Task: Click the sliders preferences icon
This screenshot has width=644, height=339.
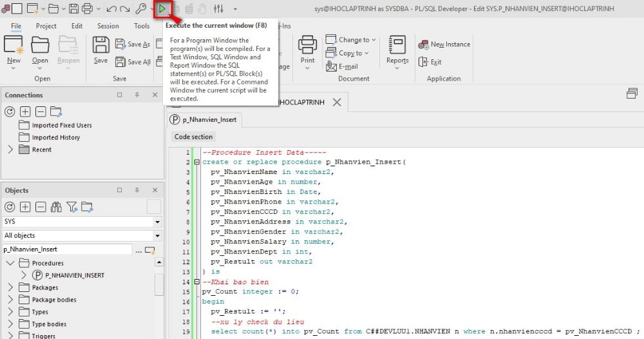Action: click(x=218, y=8)
